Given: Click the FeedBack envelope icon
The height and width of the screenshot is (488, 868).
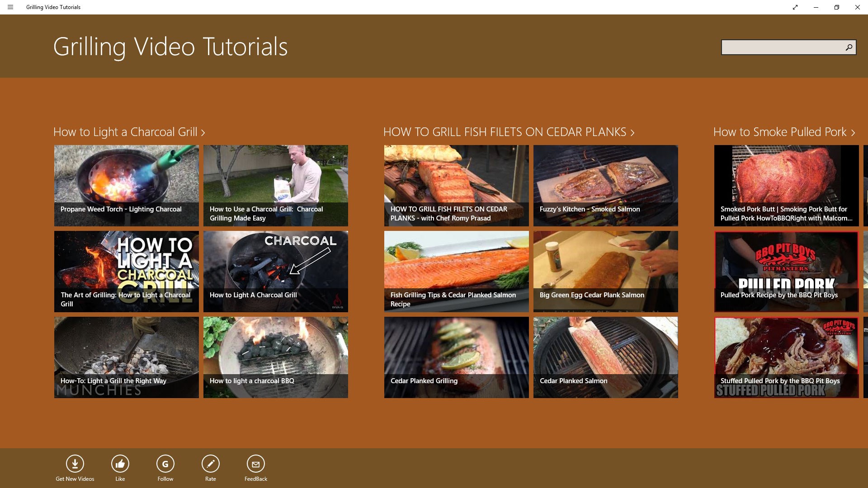Looking at the screenshot, I should [x=256, y=464].
